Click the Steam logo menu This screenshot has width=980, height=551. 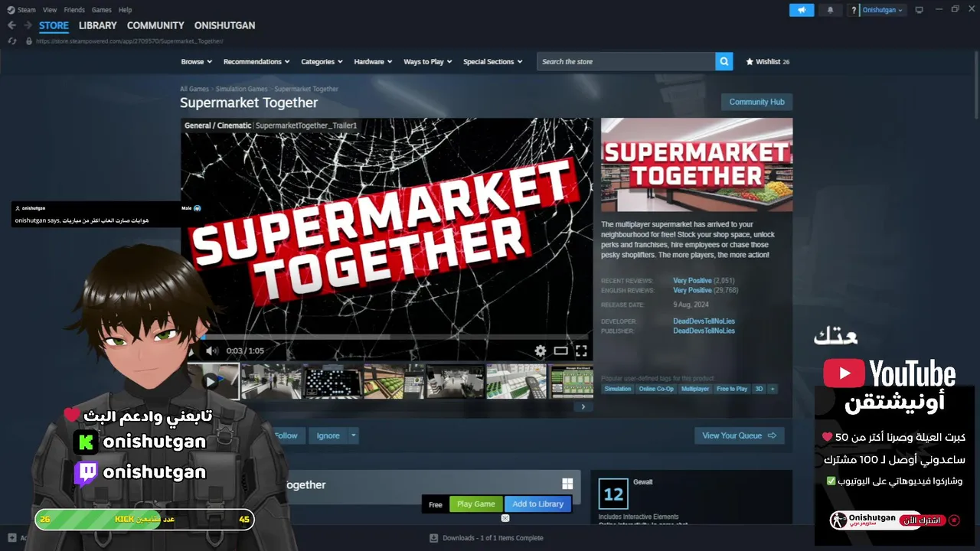[21, 10]
